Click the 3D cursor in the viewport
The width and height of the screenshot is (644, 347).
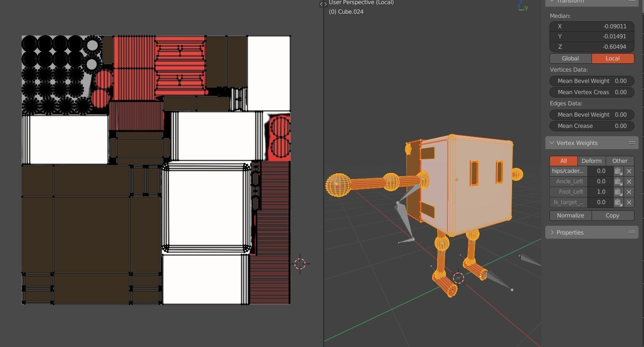[458, 278]
